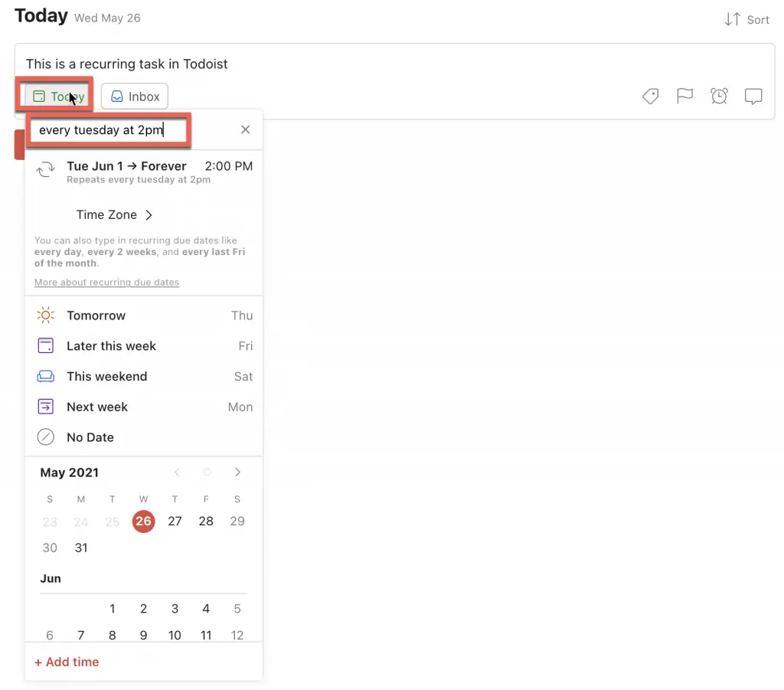Select May 26 in the calendar
The height and width of the screenshot is (690, 784).
tap(143, 521)
